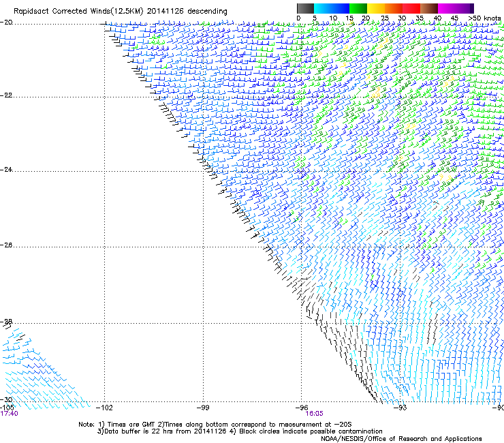Click the -102 longitude axis label
Screen dimensions: 504x443
(104, 408)
